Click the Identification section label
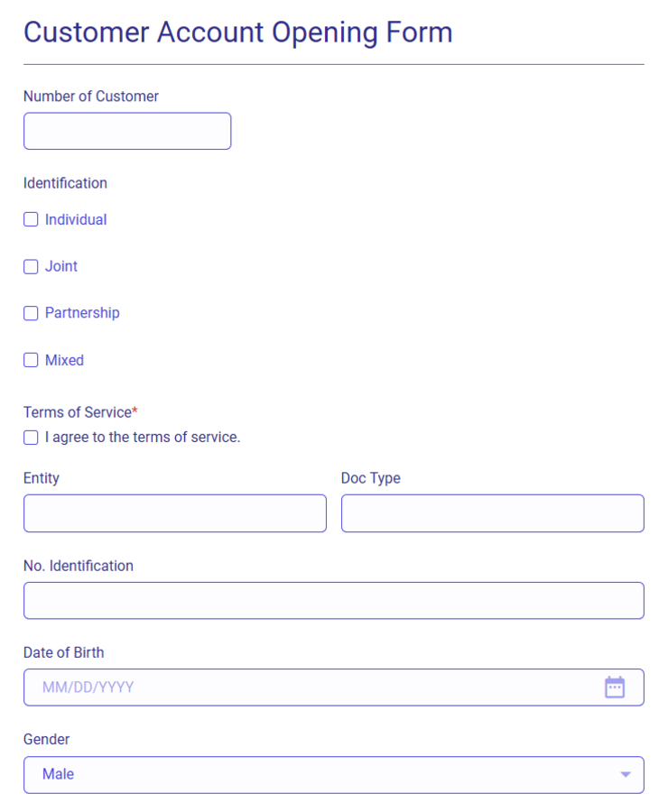668x812 pixels. point(64,183)
